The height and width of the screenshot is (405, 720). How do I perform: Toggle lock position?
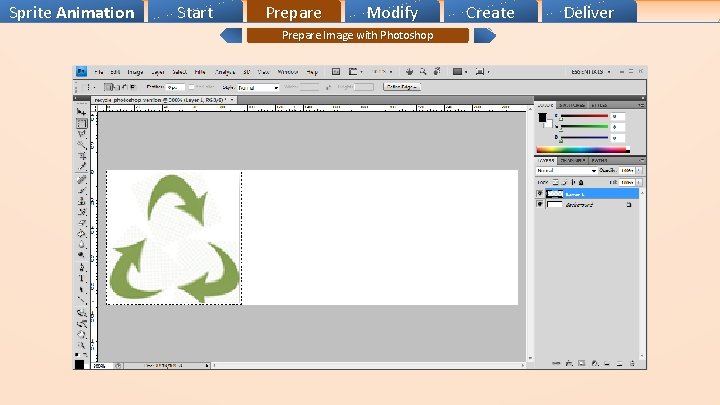pos(573,182)
